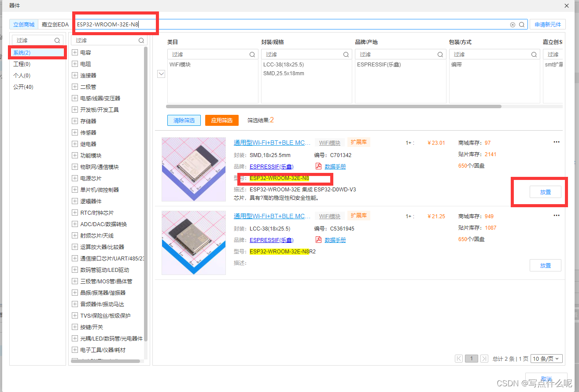The width and height of the screenshot is (579, 392).
Task: Click the horizontal scrollbar under the filter columns
Action: pyautogui.click(x=334, y=106)
